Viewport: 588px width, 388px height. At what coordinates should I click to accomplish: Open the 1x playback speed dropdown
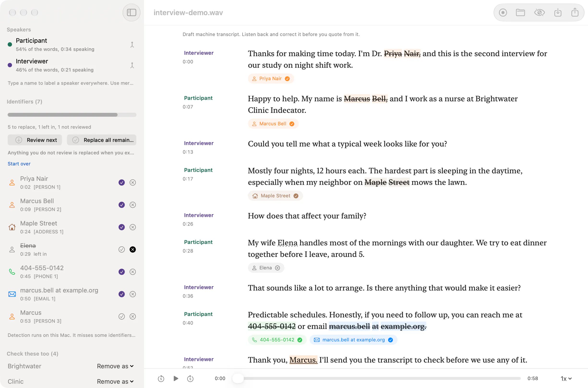[566, 378]
